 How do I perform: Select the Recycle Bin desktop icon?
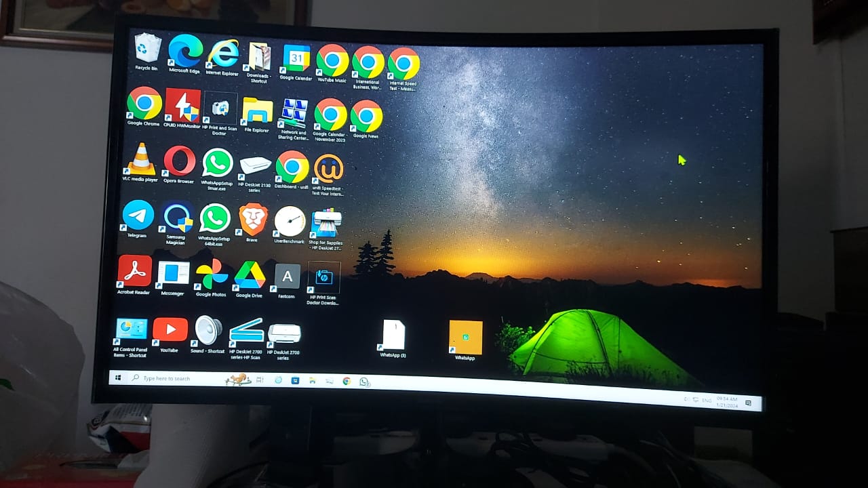[x=147, y=52]
